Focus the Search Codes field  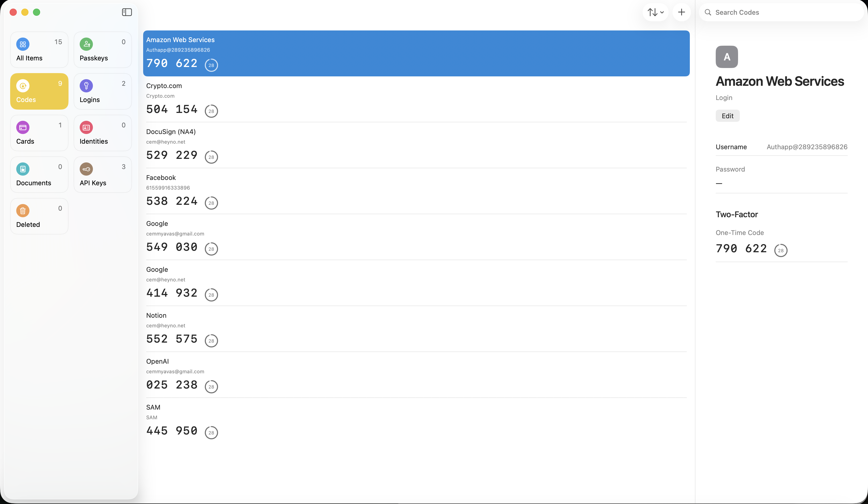point(781,12)
